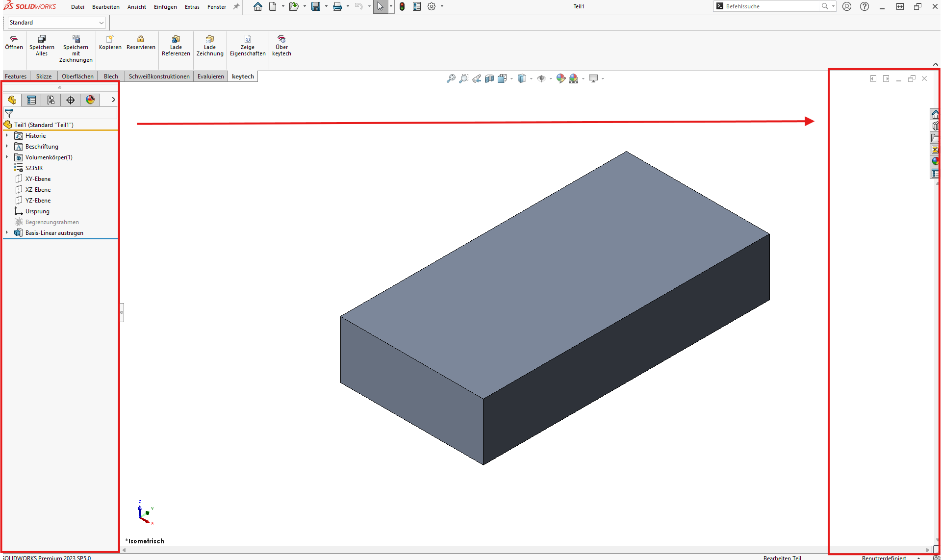The height and width of the screenshot is (560, 941).
Task: Open the Einfügen menu
Action: point(165,7)
